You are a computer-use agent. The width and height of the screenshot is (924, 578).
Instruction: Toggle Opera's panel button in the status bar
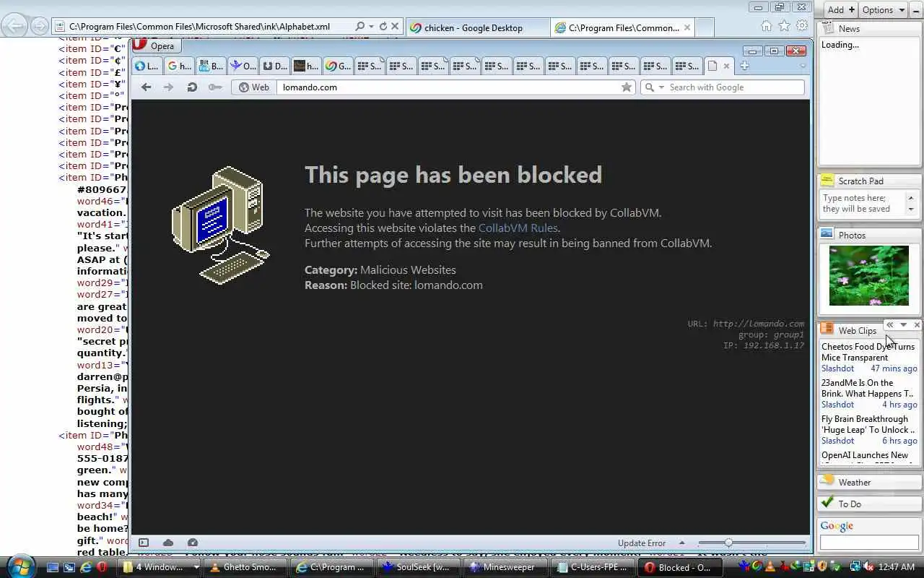coord(144,543)
